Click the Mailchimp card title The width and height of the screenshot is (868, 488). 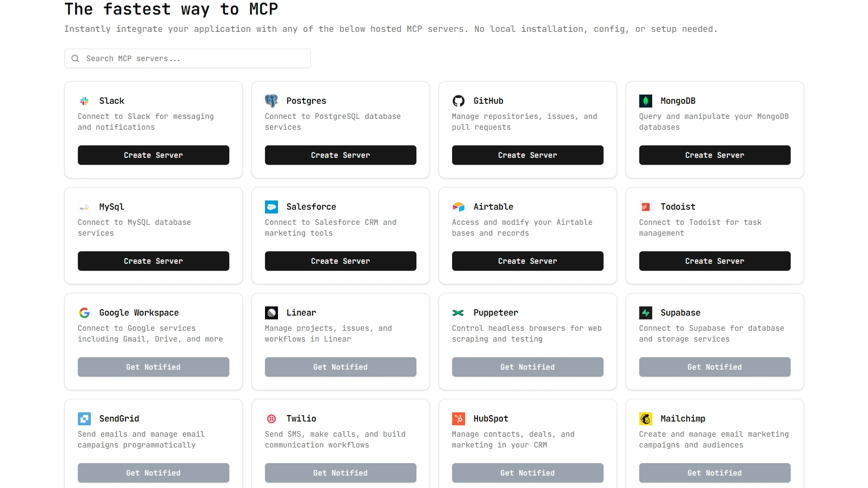[x=683, y=419]
